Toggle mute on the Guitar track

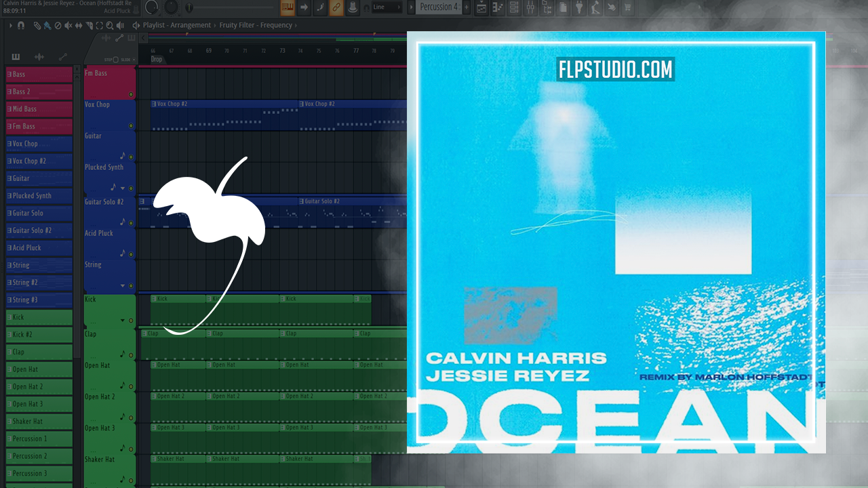point(131,157)
